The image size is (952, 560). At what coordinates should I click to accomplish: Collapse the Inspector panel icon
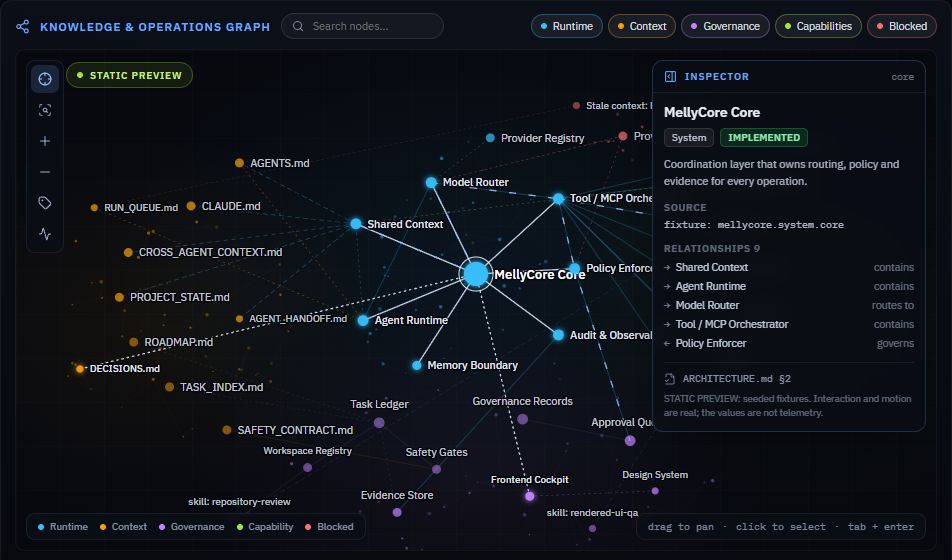coord(670,77)
